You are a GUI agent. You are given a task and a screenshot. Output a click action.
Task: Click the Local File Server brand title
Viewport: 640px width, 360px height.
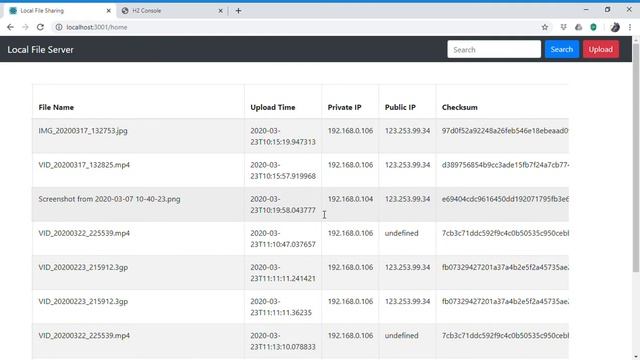point(40,49)
